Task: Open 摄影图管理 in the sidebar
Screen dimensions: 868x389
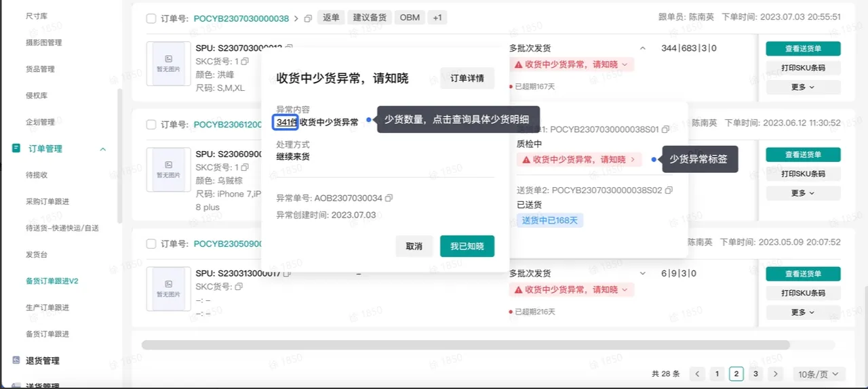Action: click(44, 43)
